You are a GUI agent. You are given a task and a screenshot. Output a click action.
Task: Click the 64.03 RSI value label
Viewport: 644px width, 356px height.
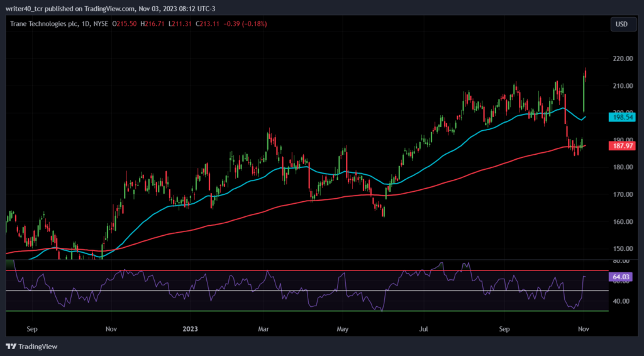[x=621, y=277]
